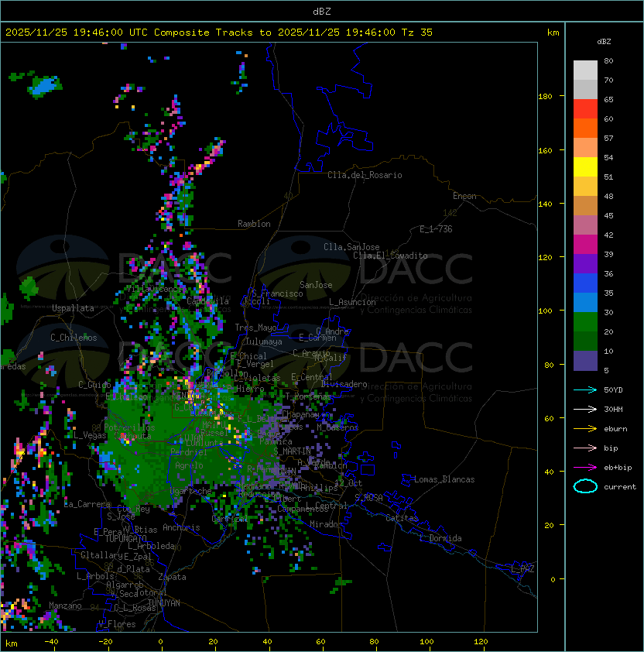Viewport: 644px width, 652px height.
Task: Click the 'Lomas_Blancas' map label
Action: click(x=444, y=479)
